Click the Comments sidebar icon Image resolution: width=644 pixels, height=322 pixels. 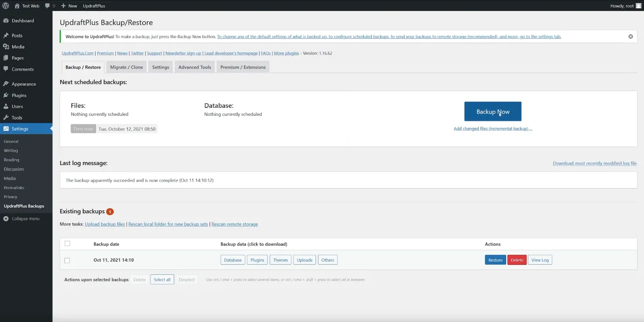pos(6,69)
